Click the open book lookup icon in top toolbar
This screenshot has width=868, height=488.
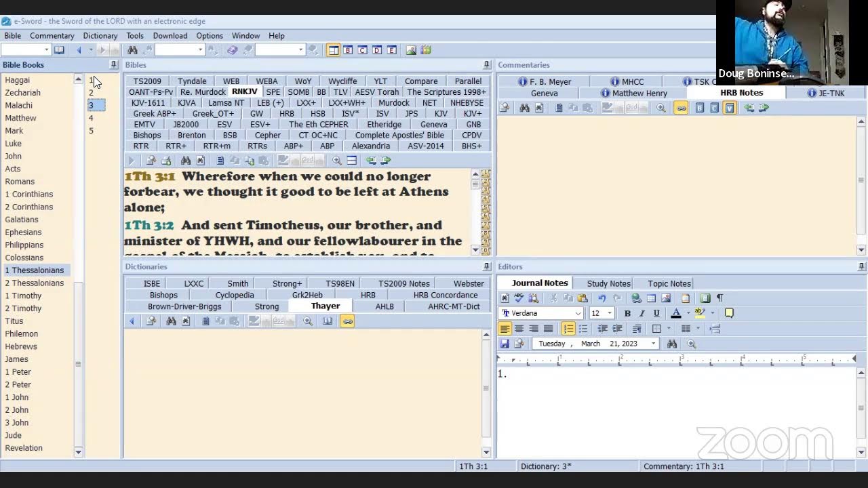[x=59, y=50]
